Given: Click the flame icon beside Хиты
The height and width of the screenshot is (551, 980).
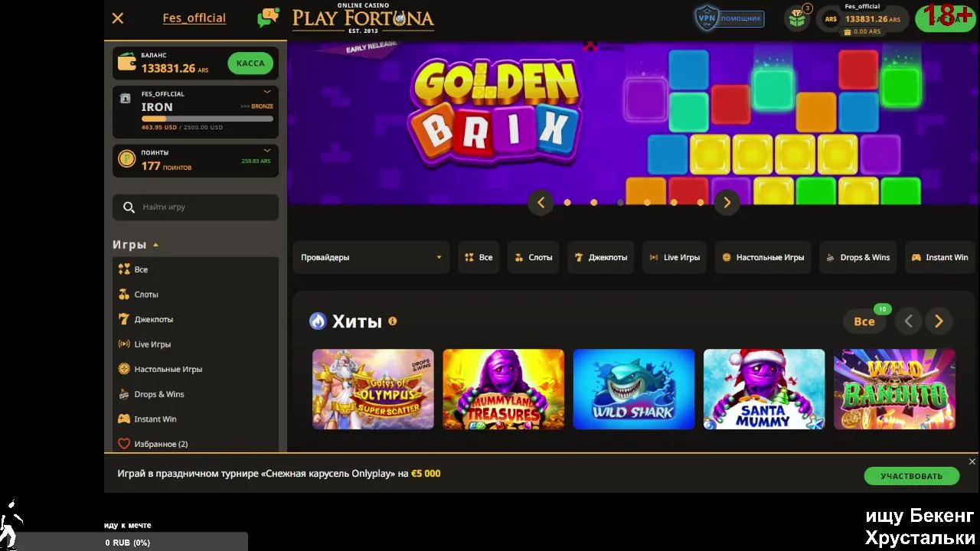Looking at the screenshot, I should (318, 321).
